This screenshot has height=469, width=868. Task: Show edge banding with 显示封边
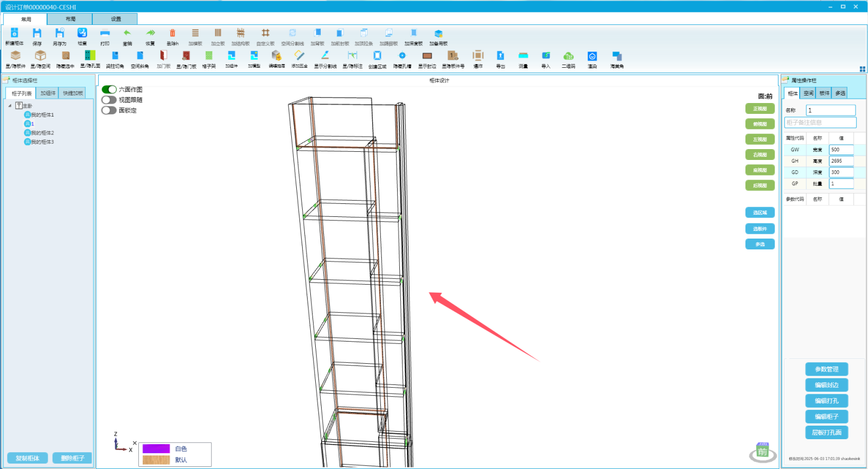(x=427, y=55)
